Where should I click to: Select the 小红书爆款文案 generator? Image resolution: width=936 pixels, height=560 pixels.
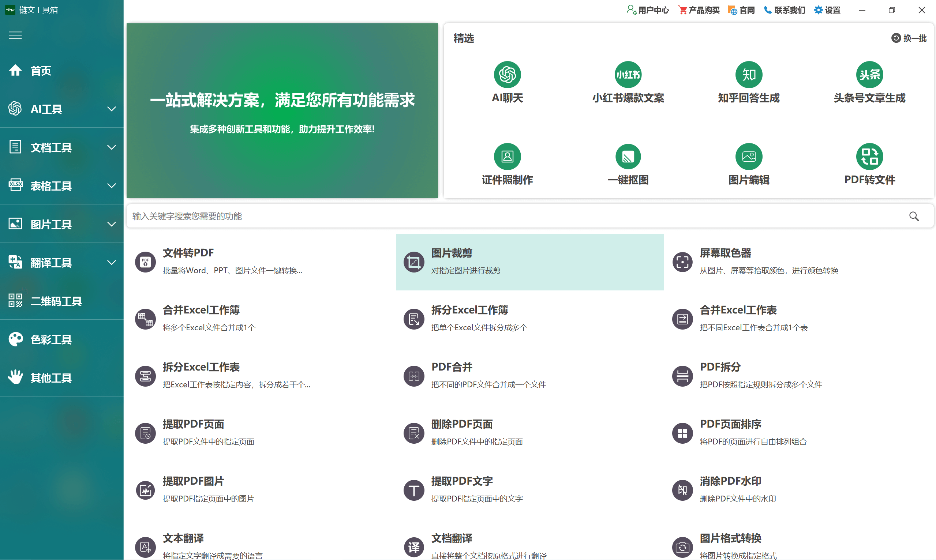click(x=628, y=84)
